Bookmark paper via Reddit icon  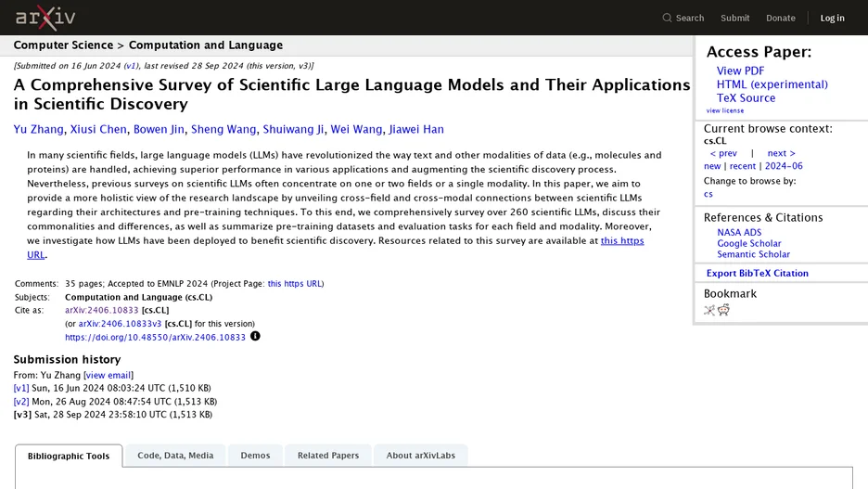click(x=723, y=310)
